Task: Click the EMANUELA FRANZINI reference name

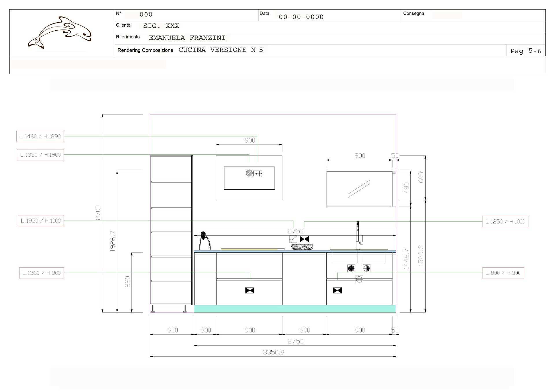Action: pos(187,38)
